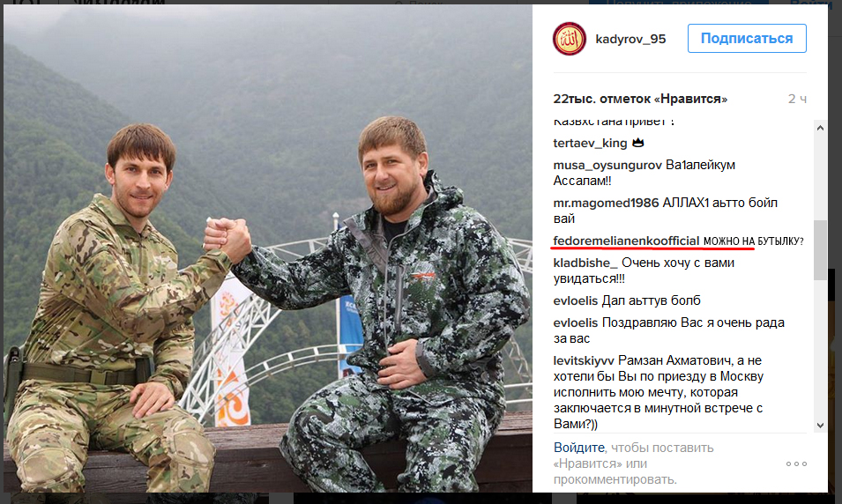842x504 pixels.
Task: Open the Войдите login link
Action: 579,448
